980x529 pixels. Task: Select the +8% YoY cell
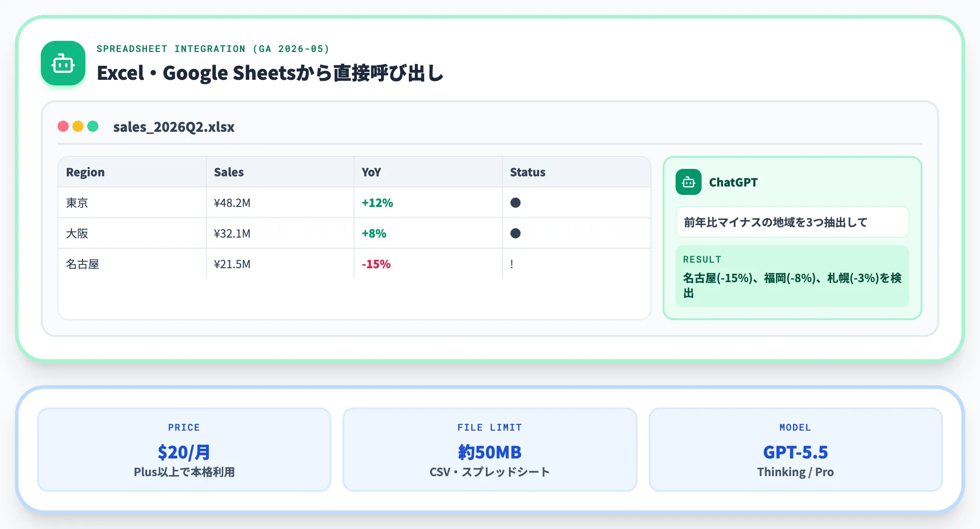coord(428,233)
